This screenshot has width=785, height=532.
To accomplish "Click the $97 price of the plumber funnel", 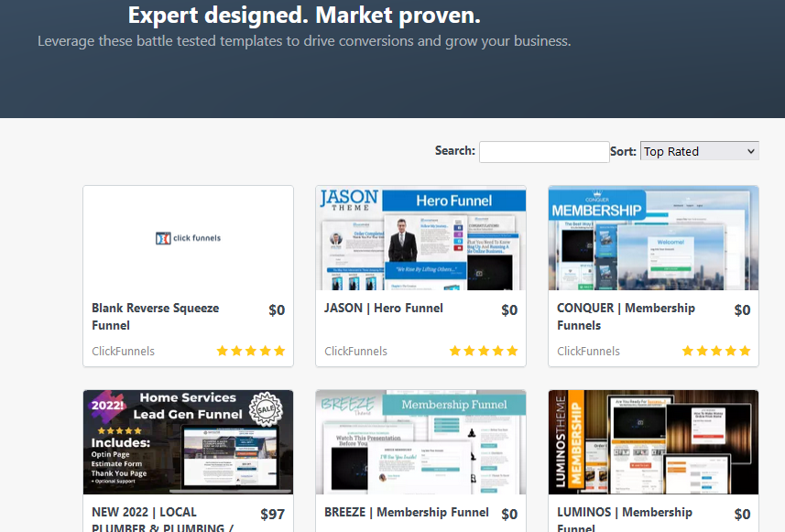I will [272, 515].
